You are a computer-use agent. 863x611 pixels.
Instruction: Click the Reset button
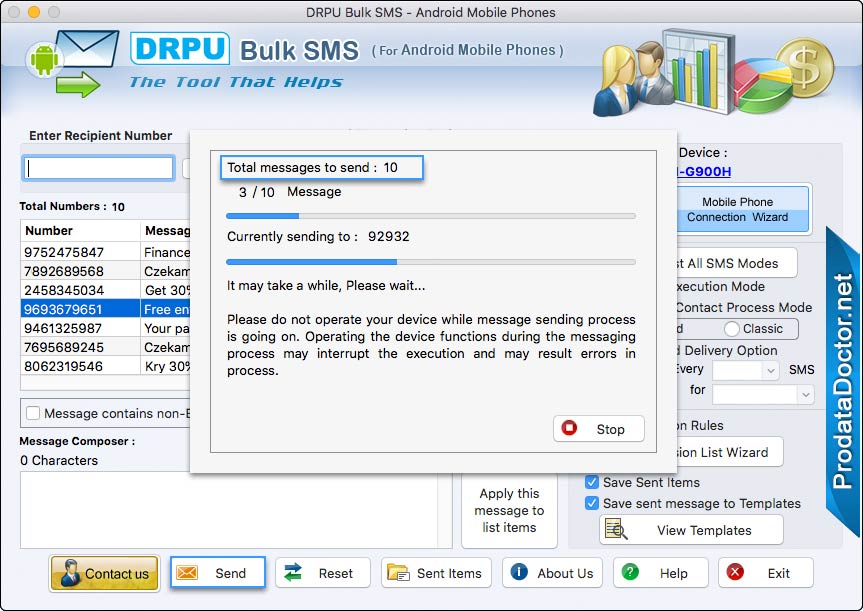pos(323,572)
